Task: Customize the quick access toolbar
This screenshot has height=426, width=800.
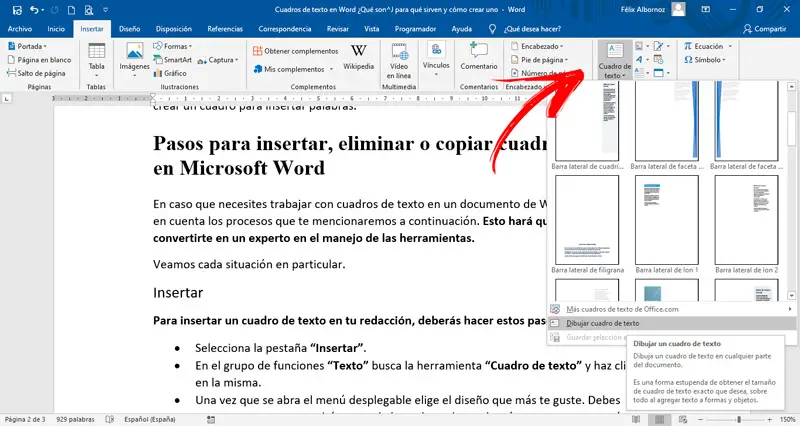Action: [x=106, y=10]
